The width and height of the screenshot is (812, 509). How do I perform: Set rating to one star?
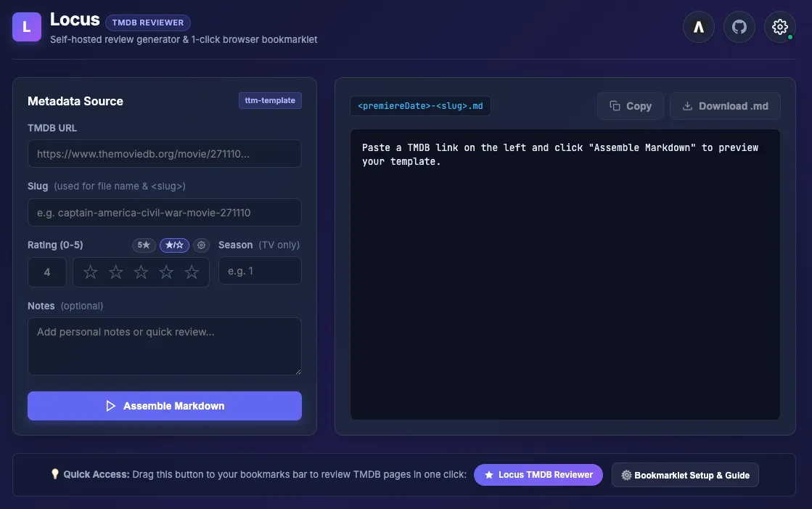(x=91, y=272)
